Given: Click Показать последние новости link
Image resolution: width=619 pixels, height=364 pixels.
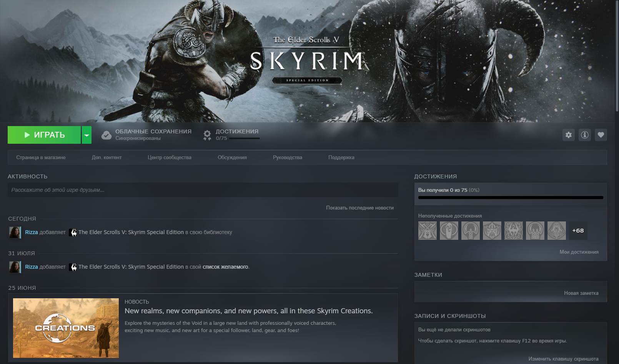Looking at the screenshot, I should [x=360, y=208].
